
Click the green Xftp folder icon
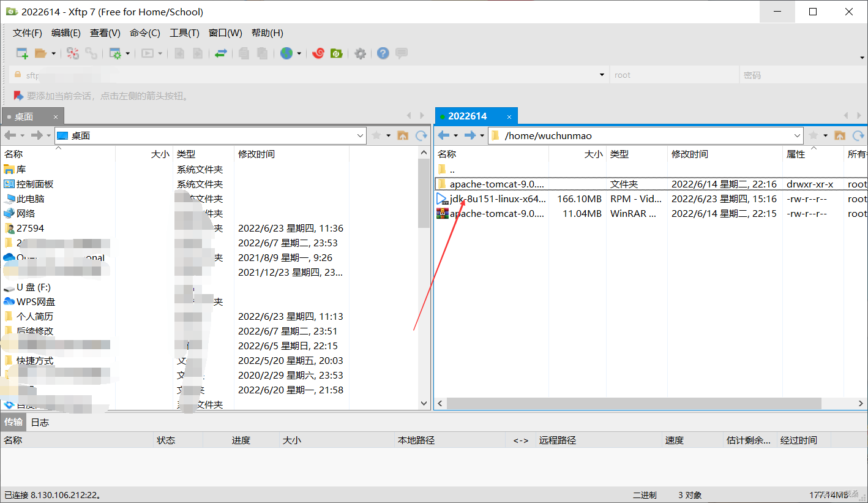pyautogui.click(x=336, y=53)
